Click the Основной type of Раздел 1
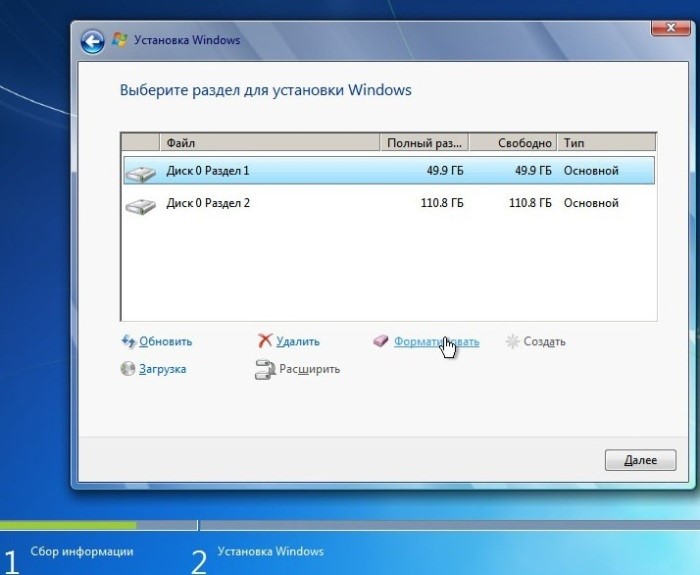Viewport: 700px width, 575px height. pyautogui.click(x=591, y=171)
